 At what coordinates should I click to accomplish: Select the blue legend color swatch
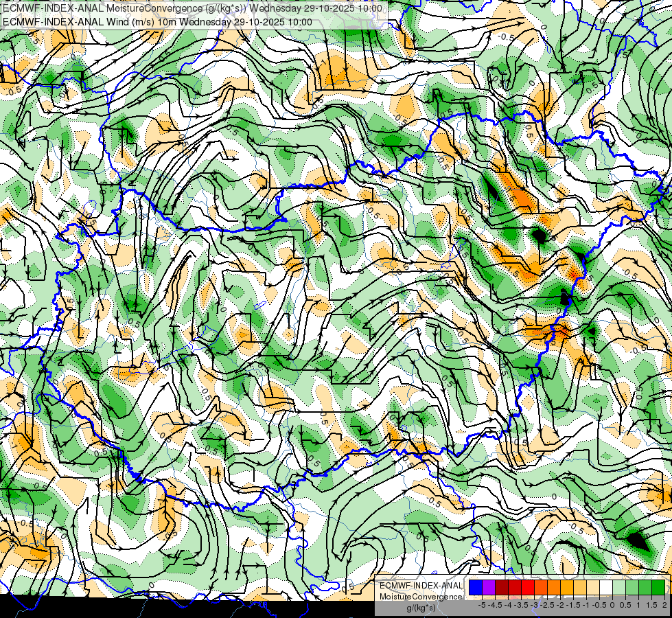[476, 587]
